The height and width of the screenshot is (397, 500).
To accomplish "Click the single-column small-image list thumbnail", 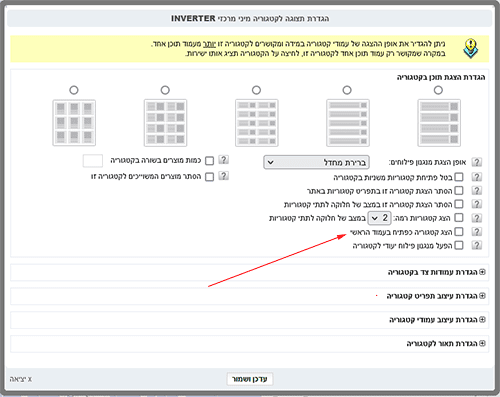I will click(x=348, y=123).
